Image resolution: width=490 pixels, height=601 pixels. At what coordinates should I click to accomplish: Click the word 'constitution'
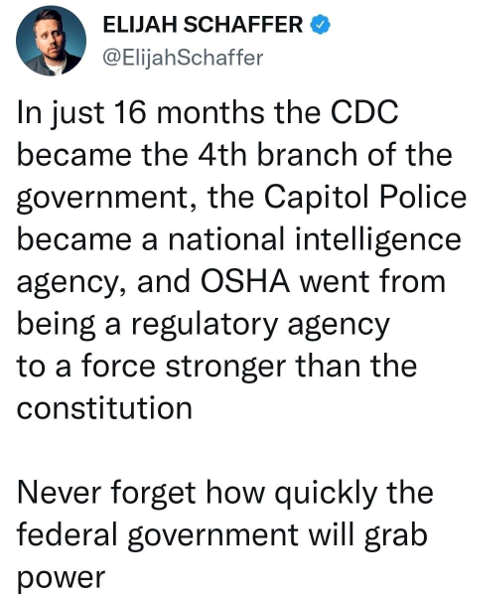(104, 407)
